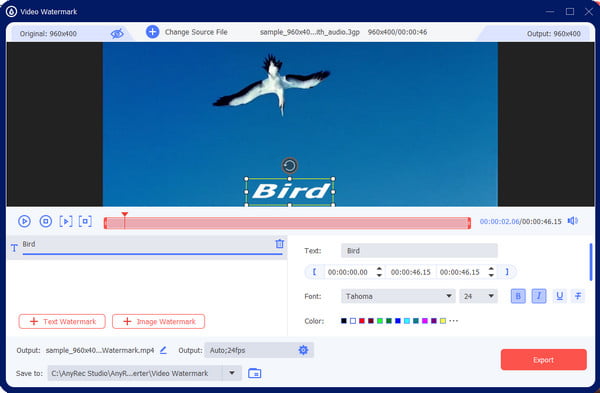Select the Bird text watermark row
Viewport: 600px width, 393px height.
147,247
